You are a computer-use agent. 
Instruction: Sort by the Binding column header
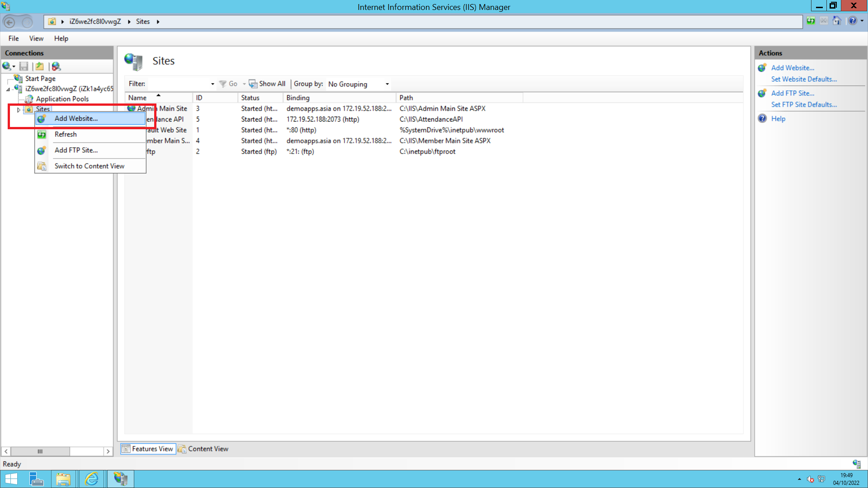340,98
